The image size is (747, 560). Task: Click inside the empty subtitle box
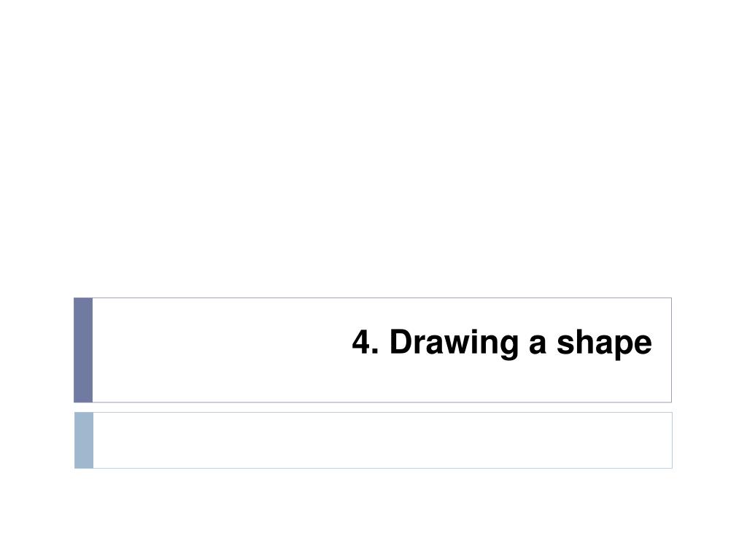tap(382, 440)
